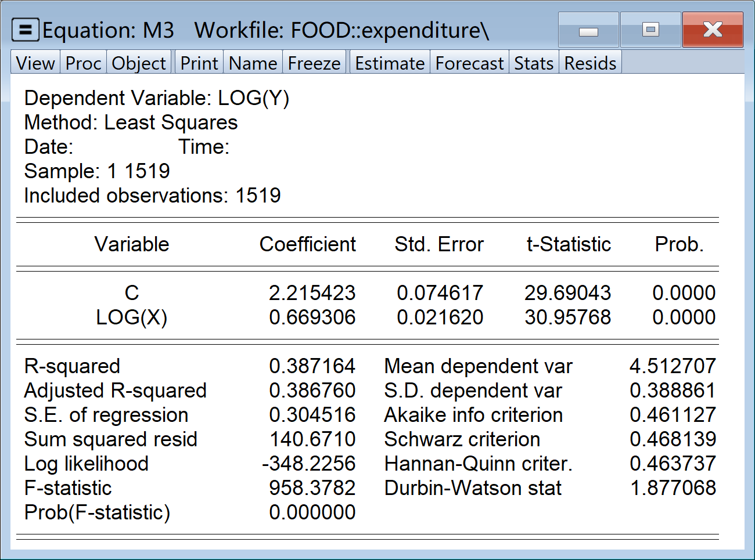Close the Equation M3 window
The height and width of the screenshot is (560, 755).
[x=713, y=30]
